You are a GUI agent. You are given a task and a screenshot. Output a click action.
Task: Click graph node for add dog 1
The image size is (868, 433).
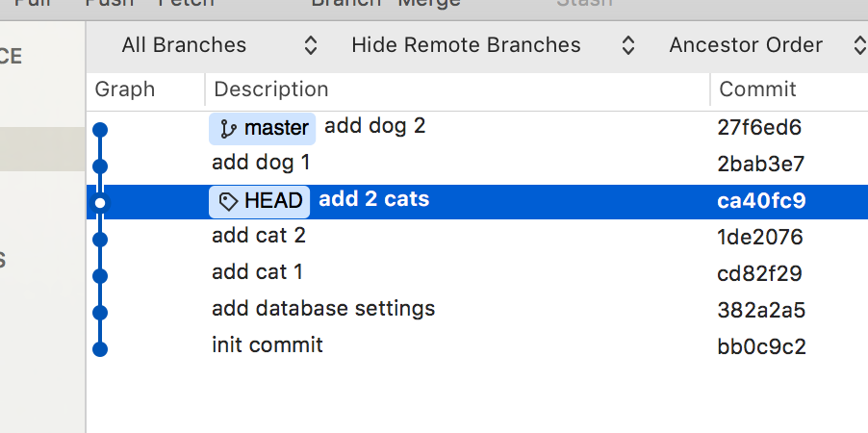(100, 166)
